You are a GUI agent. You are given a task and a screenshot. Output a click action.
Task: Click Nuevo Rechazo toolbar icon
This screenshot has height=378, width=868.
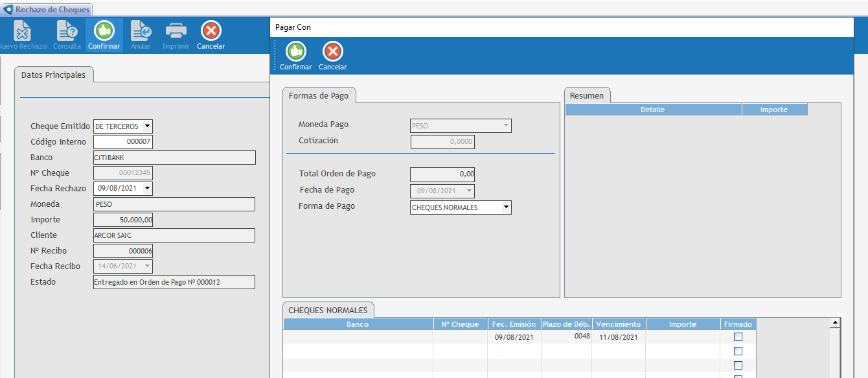[22, 32]
